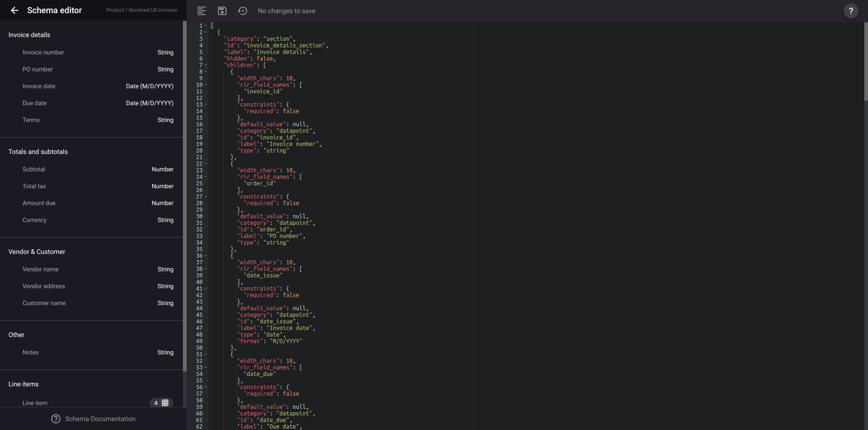Click the restore history icon
The image size is (868, 430).
pos(242,11)
